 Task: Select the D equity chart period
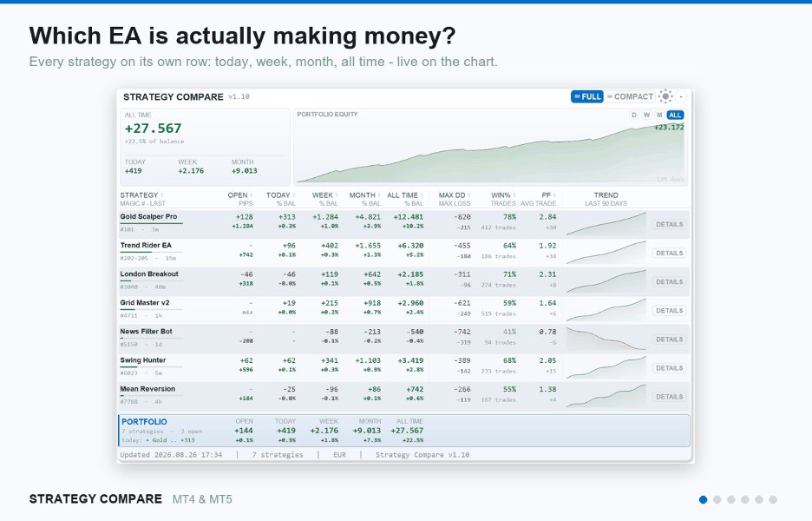634,115
